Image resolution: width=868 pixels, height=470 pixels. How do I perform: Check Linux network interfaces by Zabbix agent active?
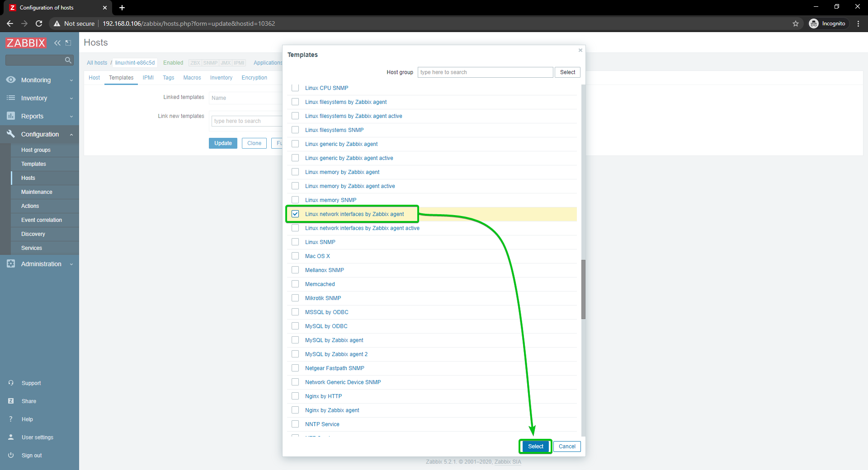(x=295, y=228)
